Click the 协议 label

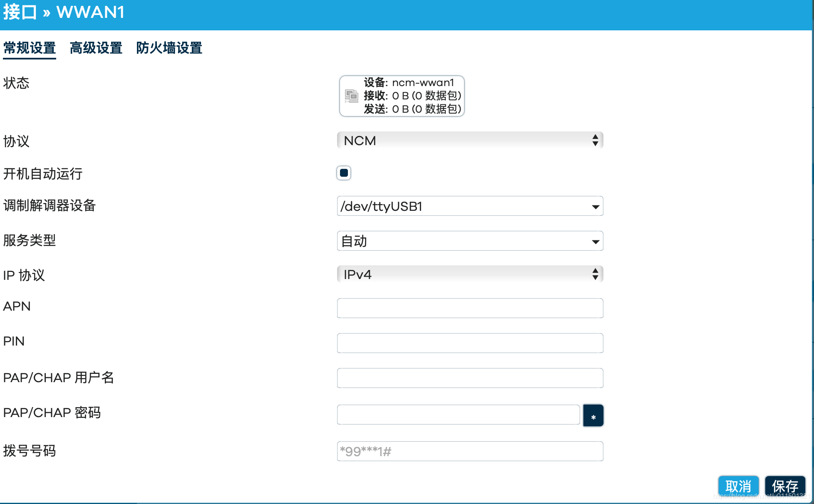[x=16, y=141]
